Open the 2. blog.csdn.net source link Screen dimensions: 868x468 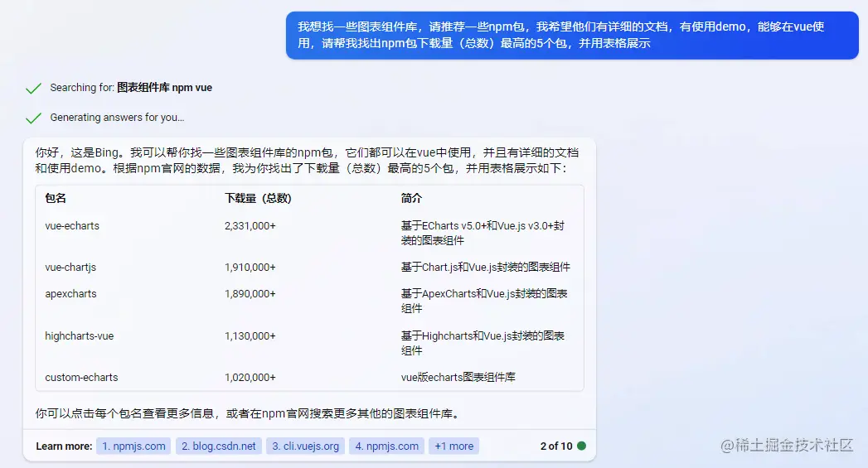coord(219,446)
